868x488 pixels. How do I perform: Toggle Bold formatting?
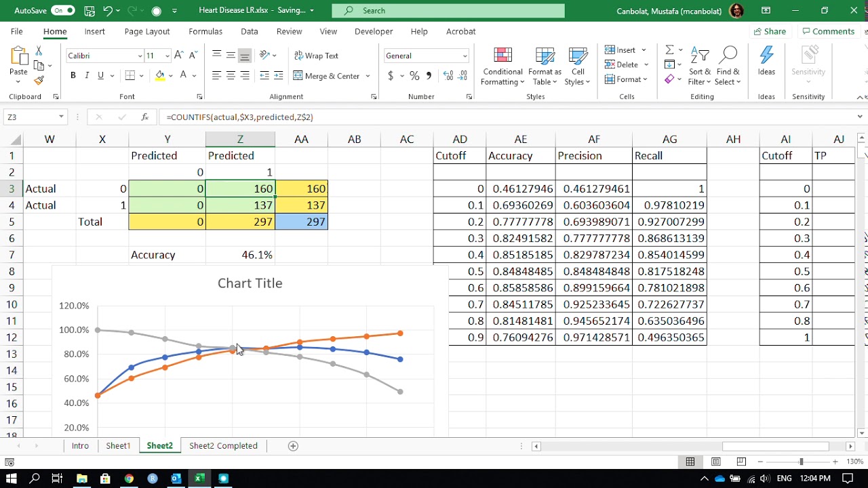click(x=73, y=76)
